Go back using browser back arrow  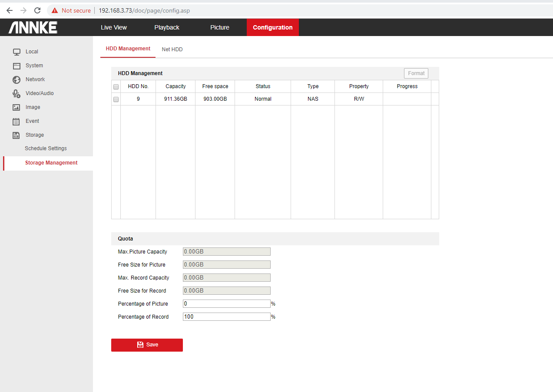(10, 10)
